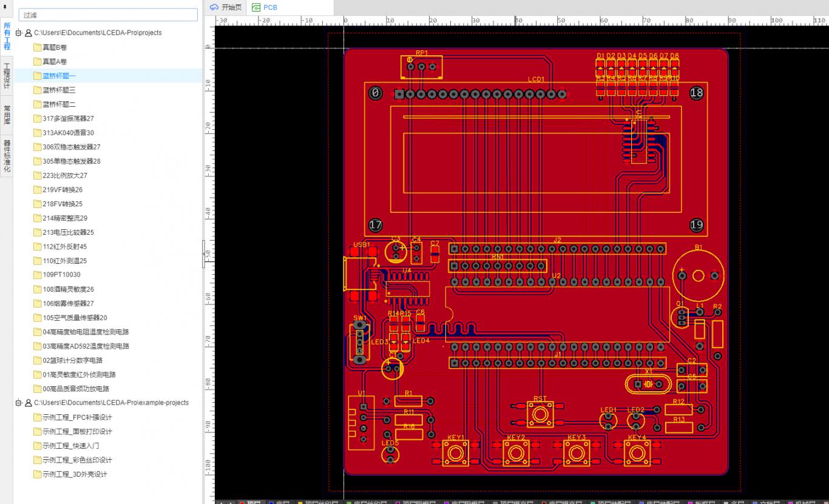Select the example-projects path label

click(x=111, y=403)
